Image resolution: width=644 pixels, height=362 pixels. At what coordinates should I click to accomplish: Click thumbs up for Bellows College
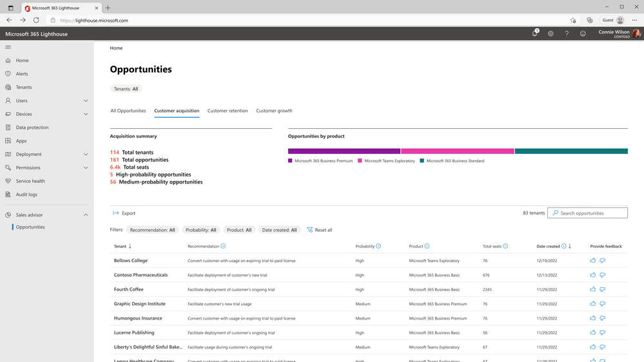click(x=592, y=260)
